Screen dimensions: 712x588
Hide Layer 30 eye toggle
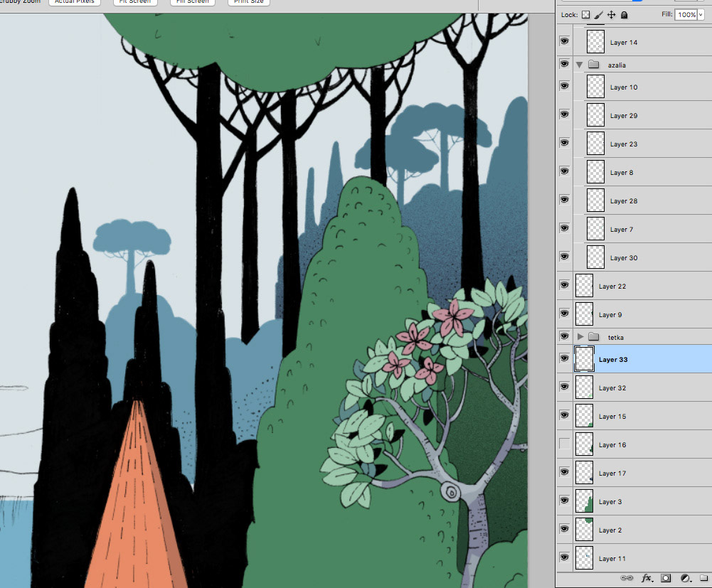pos(565,257)
